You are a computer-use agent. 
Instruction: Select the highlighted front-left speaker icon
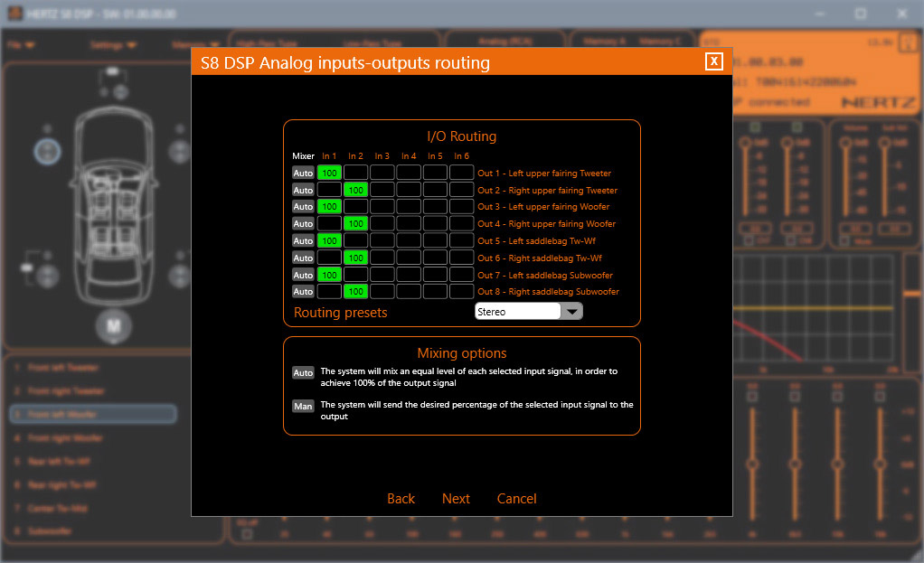point(47,152)
